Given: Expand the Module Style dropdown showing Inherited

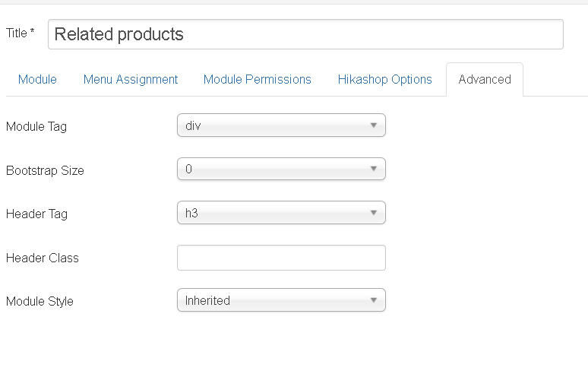Looking at the screenshot, I should tap(281, 300).
